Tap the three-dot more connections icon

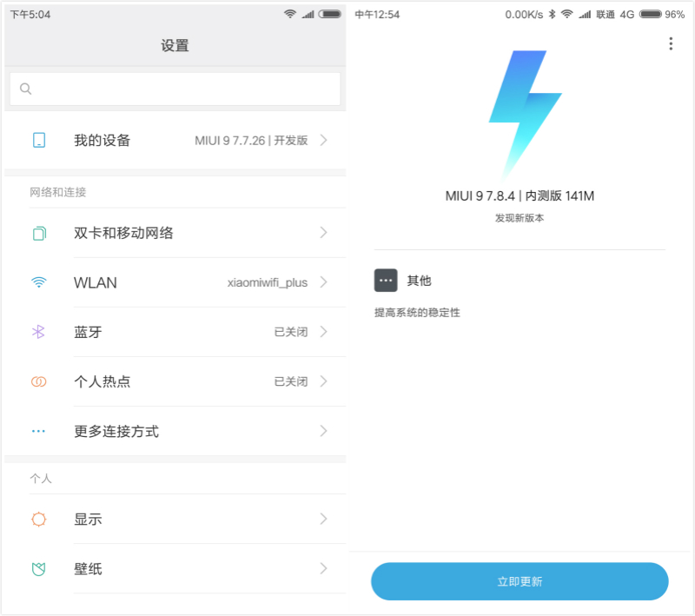pyautogui.click(x=38, y=431)
